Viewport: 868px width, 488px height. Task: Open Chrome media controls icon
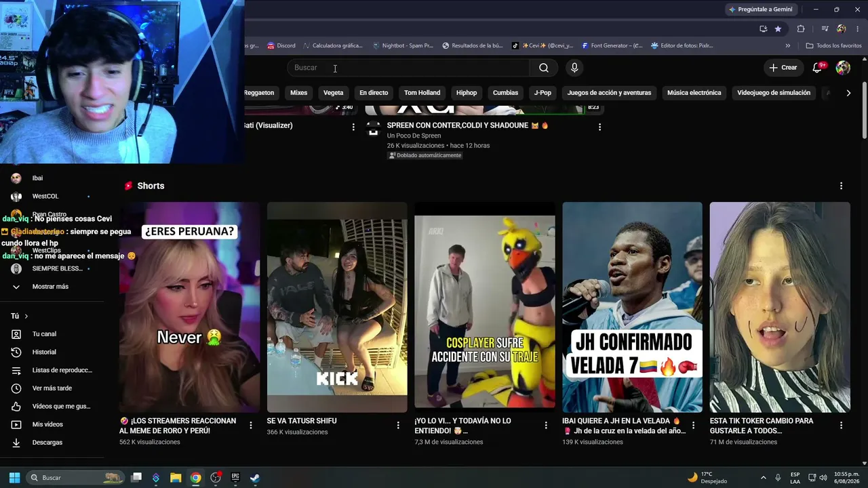[x=825, y=28]
